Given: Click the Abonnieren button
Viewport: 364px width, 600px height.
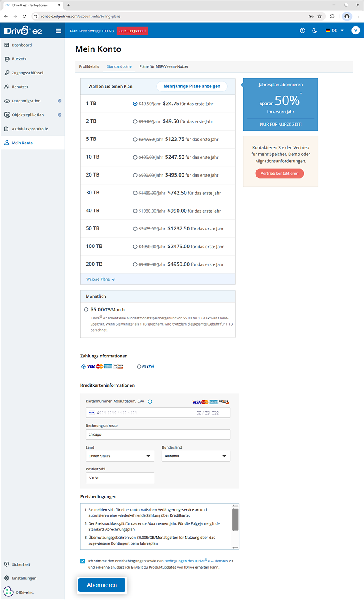Looking at the screenshot, I should point(102,585).
